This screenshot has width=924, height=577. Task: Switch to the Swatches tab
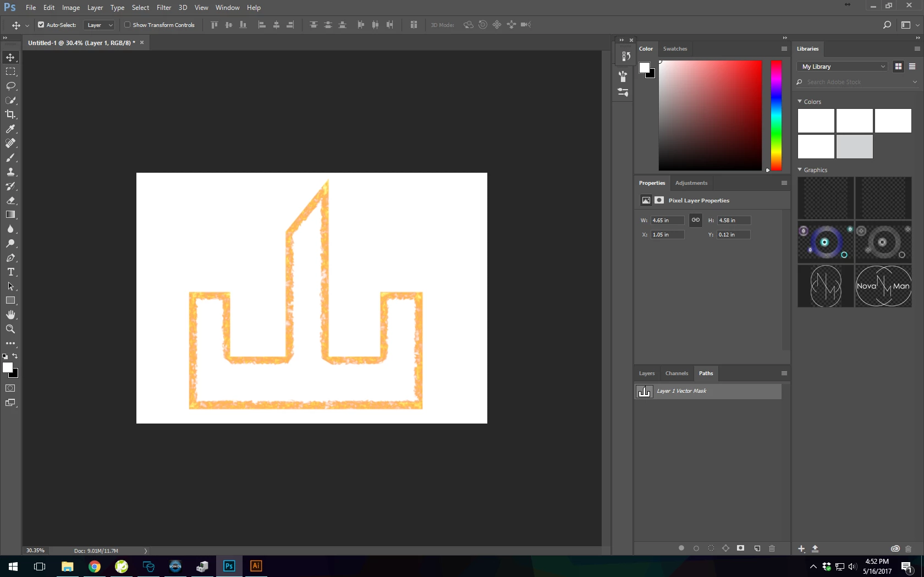[x=675, y=48]
